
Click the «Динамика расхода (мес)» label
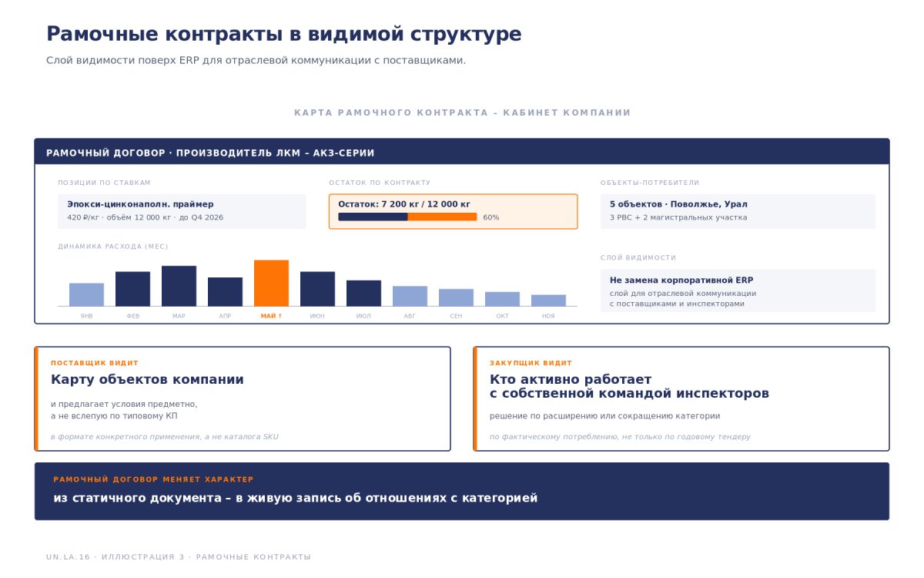[113, 247]
